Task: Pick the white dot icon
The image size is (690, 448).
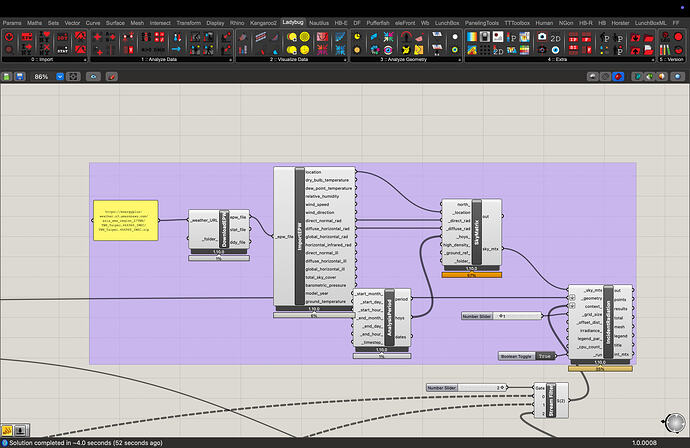Action: 455,37
